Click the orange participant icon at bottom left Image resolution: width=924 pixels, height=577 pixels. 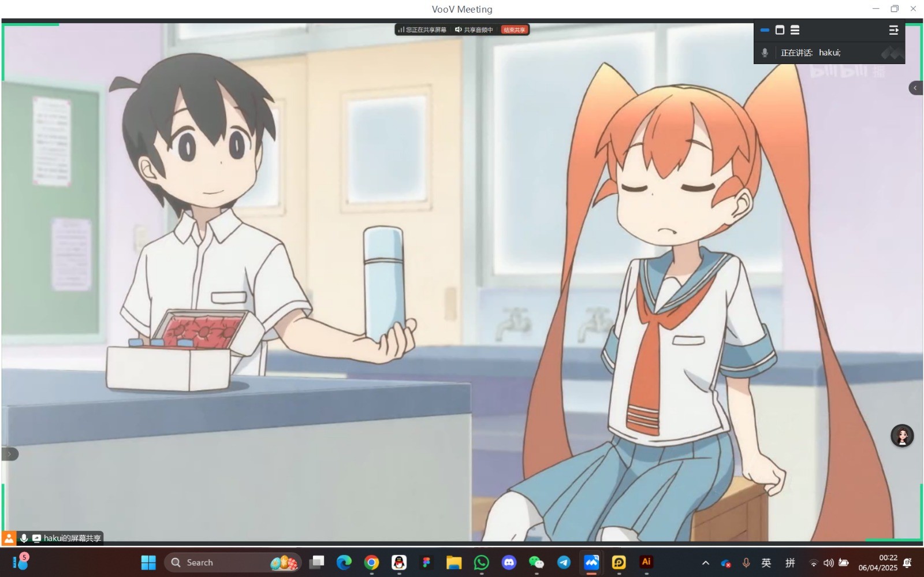point(9,538)
